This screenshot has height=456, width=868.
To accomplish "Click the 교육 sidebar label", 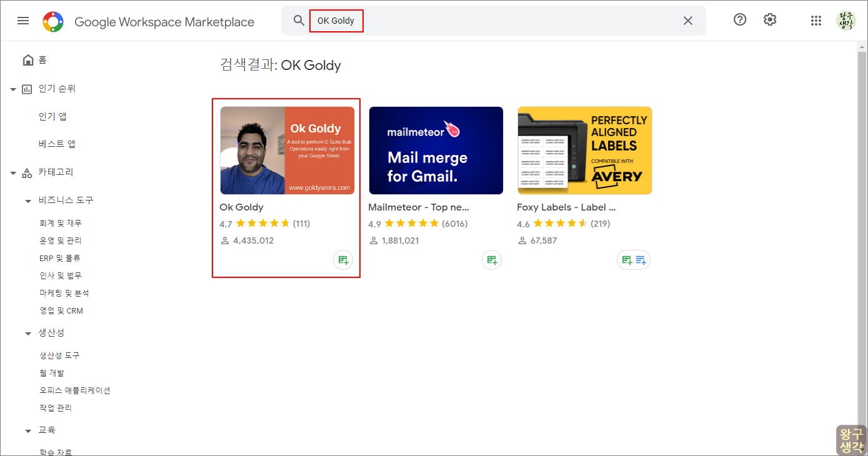I will (x=47, y=430).
